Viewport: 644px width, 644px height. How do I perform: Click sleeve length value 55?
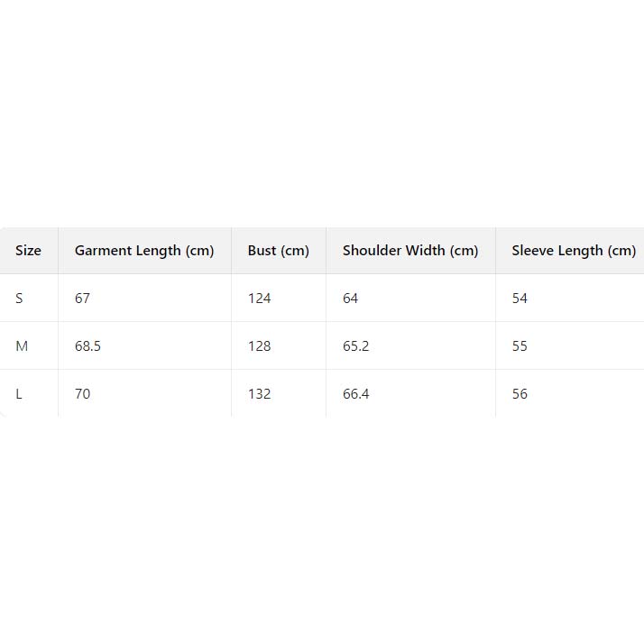click(520, 346)
